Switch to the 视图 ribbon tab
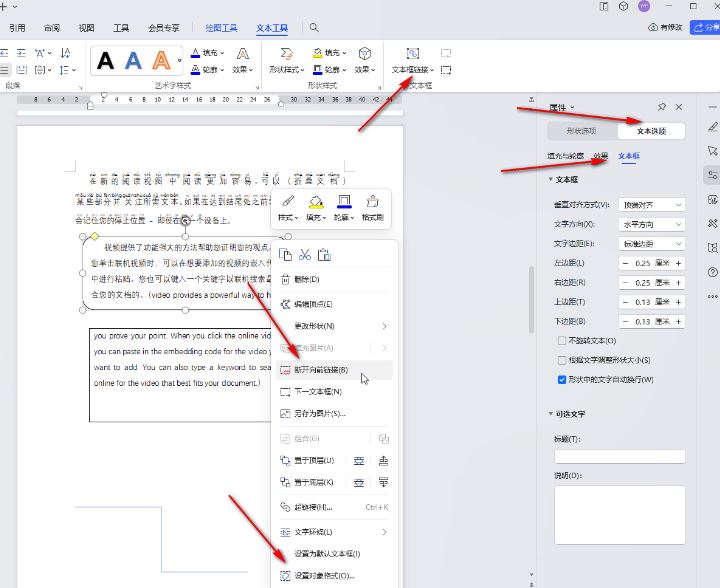Viewport: 720px width, 588px height. [x=86, y=28]
